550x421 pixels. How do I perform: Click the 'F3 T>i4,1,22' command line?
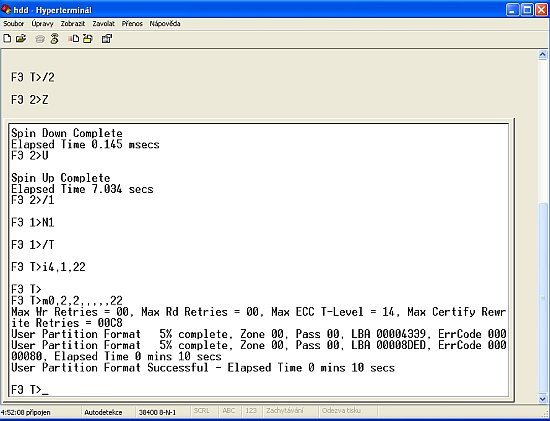pos(48,267)
